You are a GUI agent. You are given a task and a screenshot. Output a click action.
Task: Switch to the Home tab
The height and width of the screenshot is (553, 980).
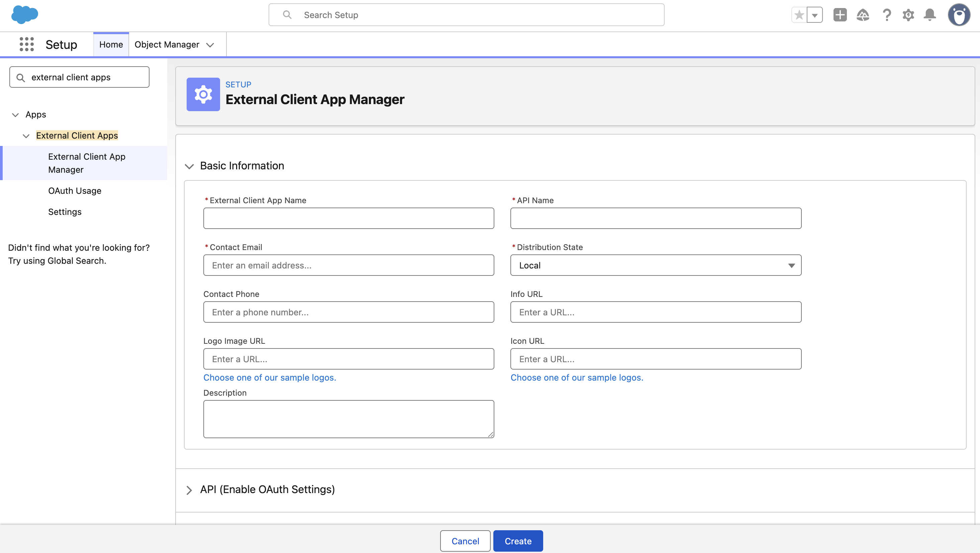coord(111,45)
